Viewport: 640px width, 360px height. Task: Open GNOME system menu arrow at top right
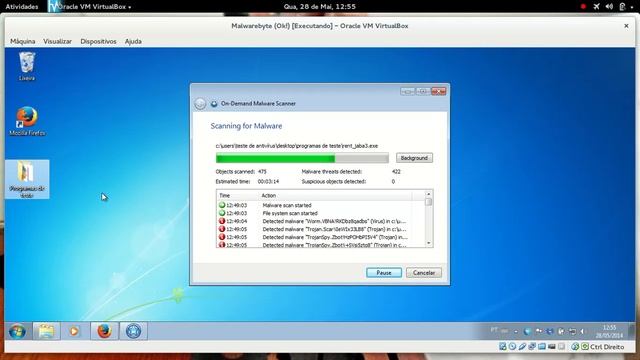pyautogui.click(x=632, y=7)
